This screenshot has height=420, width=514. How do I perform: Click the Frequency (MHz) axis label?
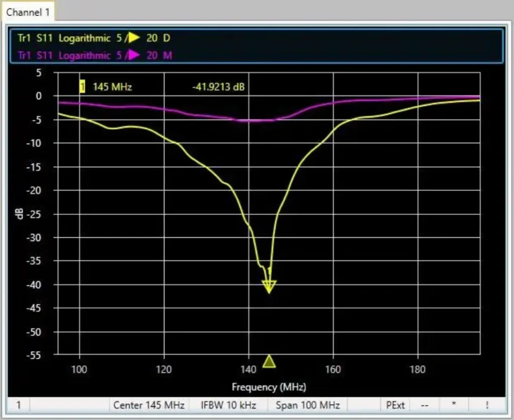tap(269, 387)
